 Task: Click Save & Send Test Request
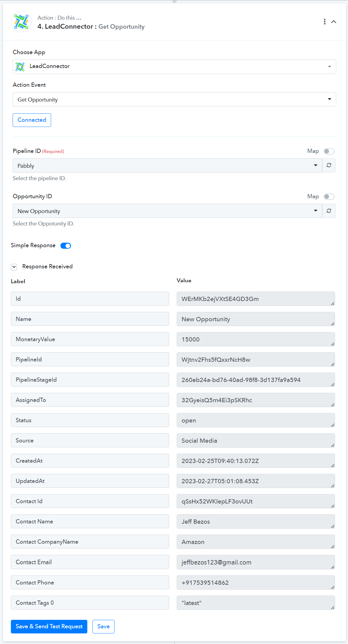(x=49, y=626)
